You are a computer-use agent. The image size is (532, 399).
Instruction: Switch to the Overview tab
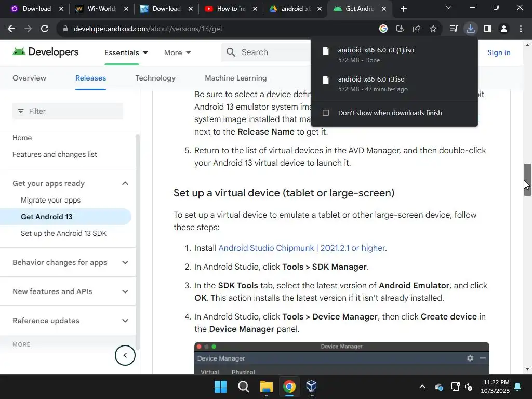(x=29, y=78)
